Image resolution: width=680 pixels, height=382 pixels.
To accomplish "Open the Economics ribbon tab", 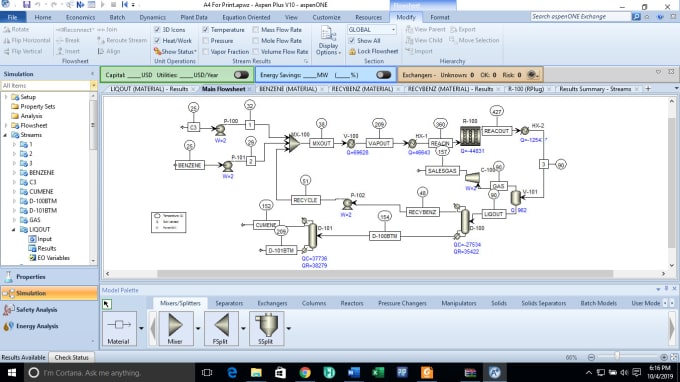I will [x=80, y=17].
